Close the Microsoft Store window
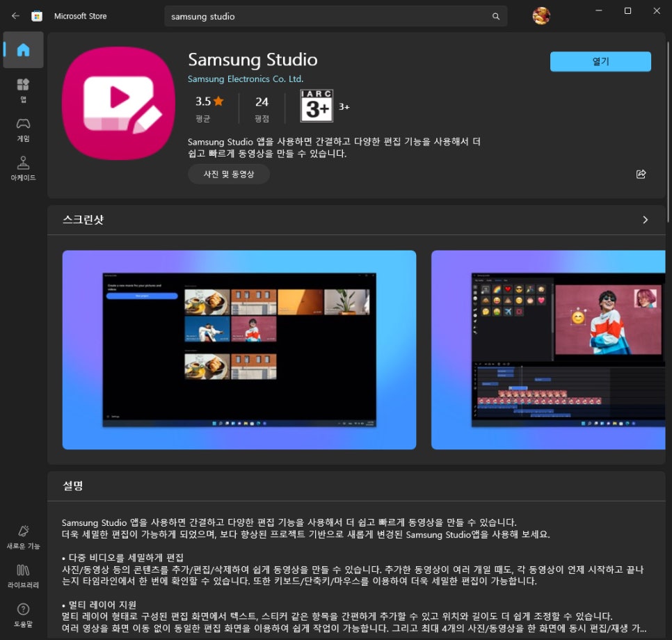This screenshot has height=640, width=672. (657, 10)
